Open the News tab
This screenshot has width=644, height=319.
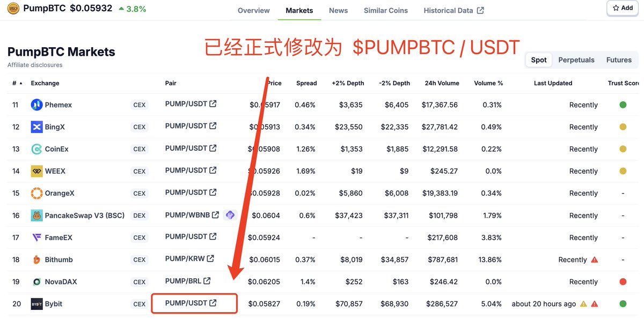(x=339, y=10)
